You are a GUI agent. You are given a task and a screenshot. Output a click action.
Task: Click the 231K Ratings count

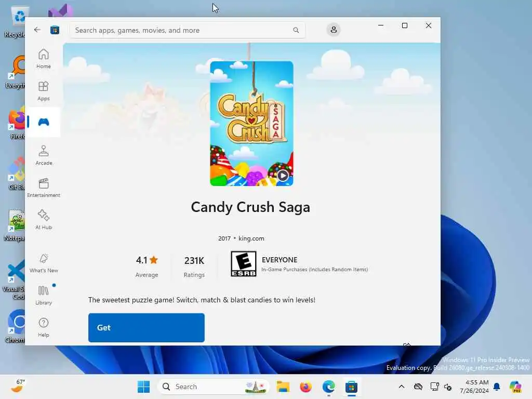(194, 267)
